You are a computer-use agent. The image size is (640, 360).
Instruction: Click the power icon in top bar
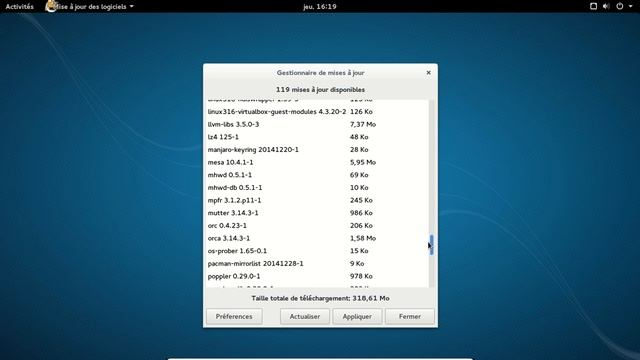620,6
